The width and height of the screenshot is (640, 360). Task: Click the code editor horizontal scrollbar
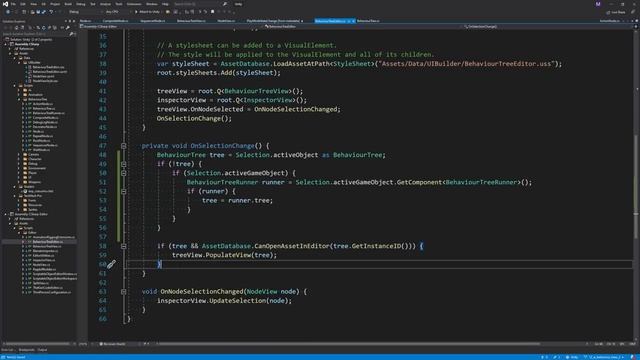pos(349,344)
